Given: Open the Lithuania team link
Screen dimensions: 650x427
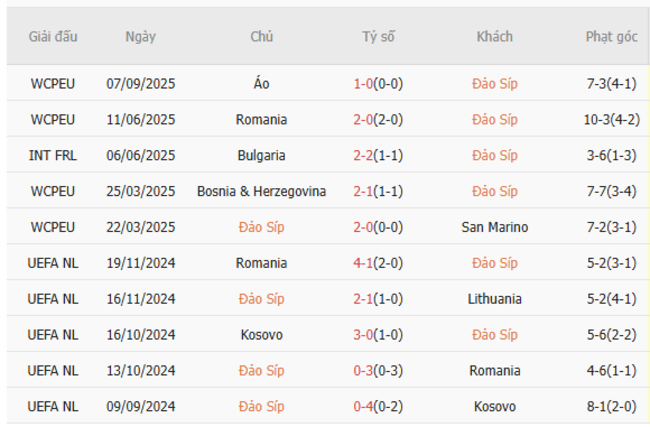Looking at the screenshot, I should pyautogui.click(x=495, y=299).
